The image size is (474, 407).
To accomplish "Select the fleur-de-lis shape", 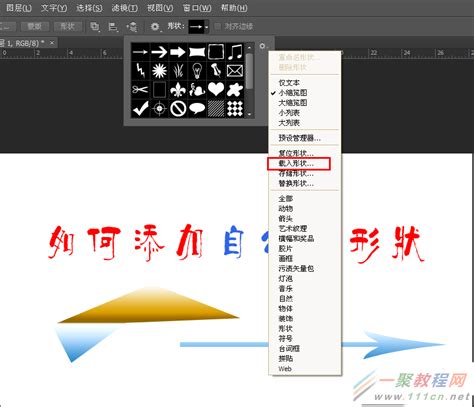I will tap(178, 90).
